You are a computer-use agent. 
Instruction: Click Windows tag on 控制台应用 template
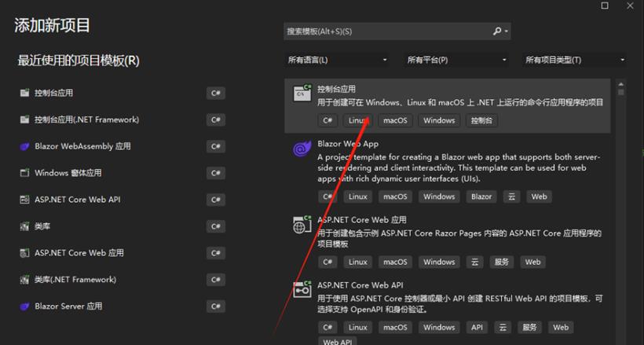439,120
